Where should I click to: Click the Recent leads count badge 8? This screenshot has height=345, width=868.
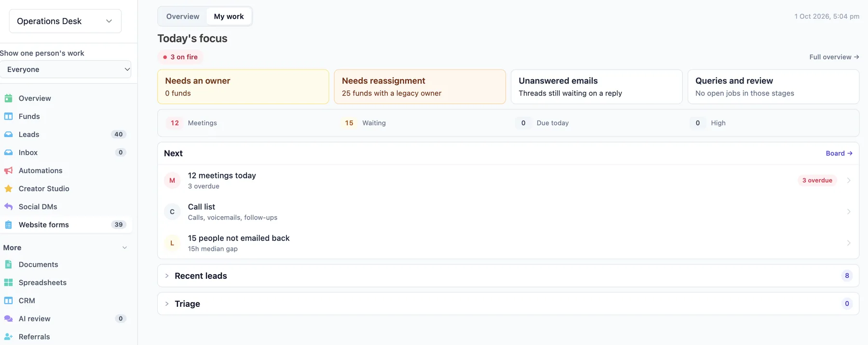(x=847, y=276)
